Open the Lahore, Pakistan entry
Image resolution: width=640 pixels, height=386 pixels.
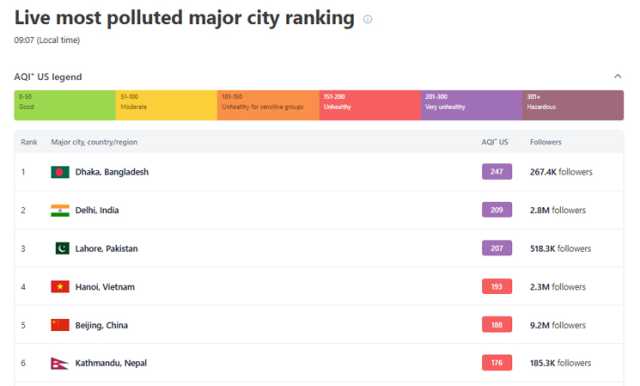[107, 248]
